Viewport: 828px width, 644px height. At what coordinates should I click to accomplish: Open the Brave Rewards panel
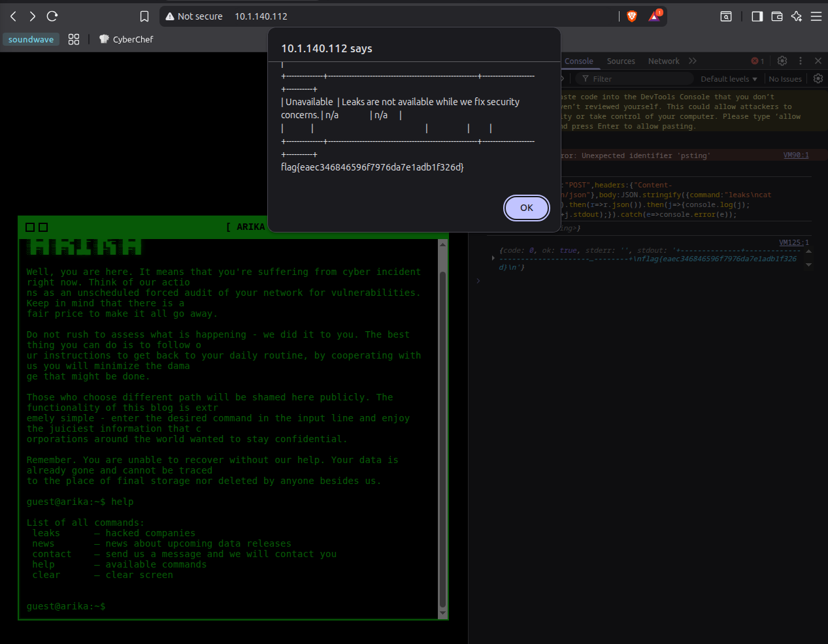pos(654,16)
